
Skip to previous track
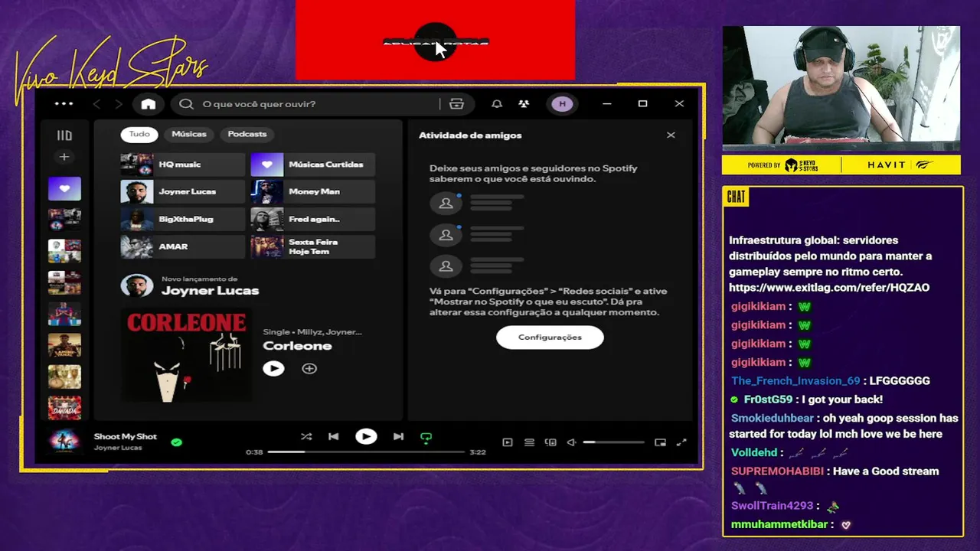(333, 437)
